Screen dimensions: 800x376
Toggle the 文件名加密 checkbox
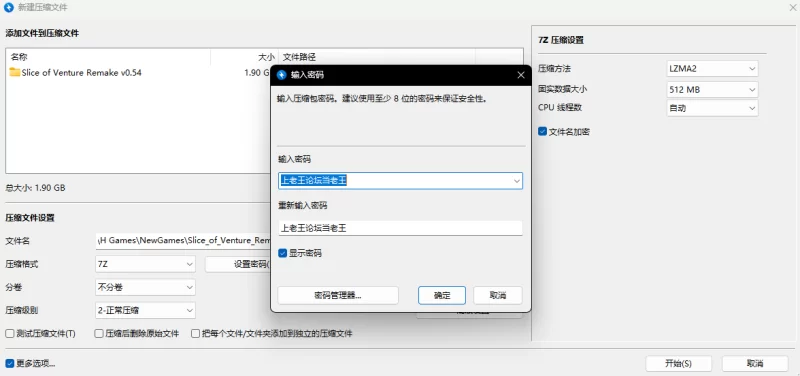click(x=543, y=132)
